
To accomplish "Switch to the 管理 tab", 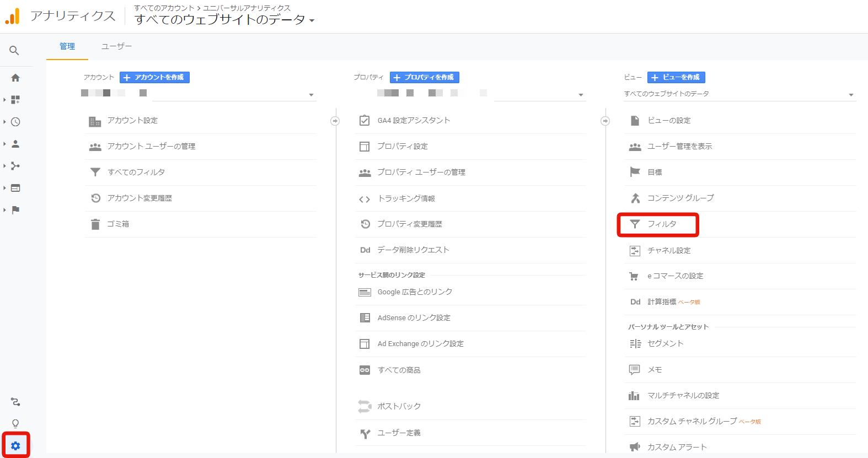I will (67, 46).
